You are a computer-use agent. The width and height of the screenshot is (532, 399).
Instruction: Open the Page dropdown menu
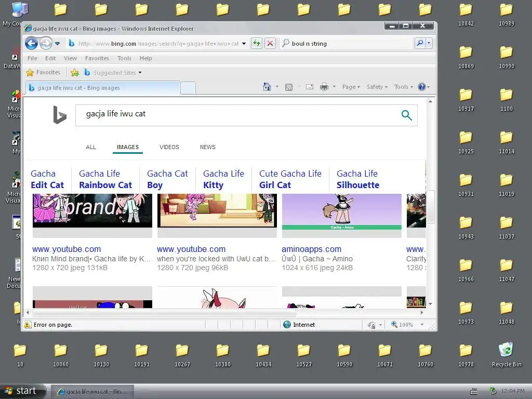(351, 87)
